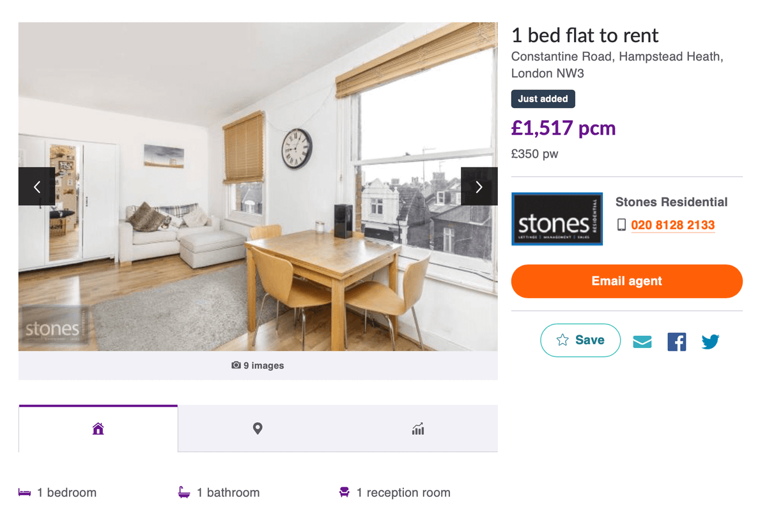
Task: Click the phone icon beside the agent number
Action: (x=621, y=225)
